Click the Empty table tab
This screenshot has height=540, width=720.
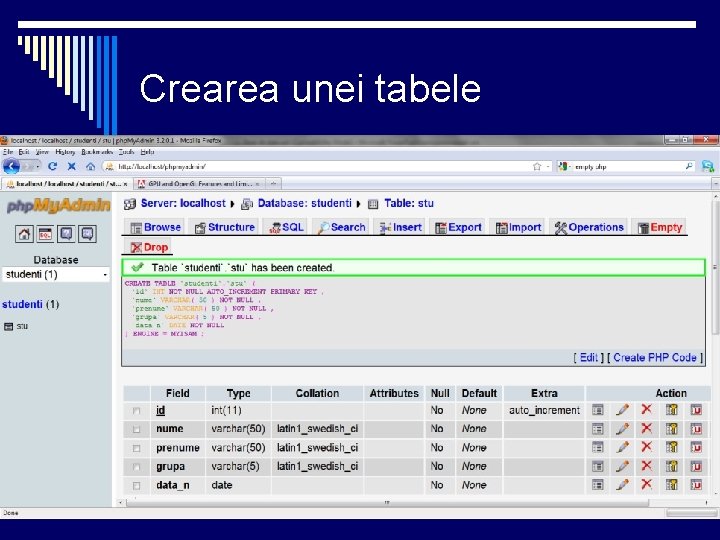tap(660, 227)
